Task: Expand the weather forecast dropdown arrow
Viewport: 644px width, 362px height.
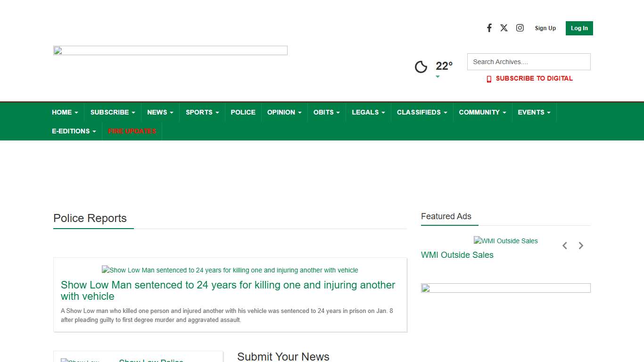Action: point(438,77)
